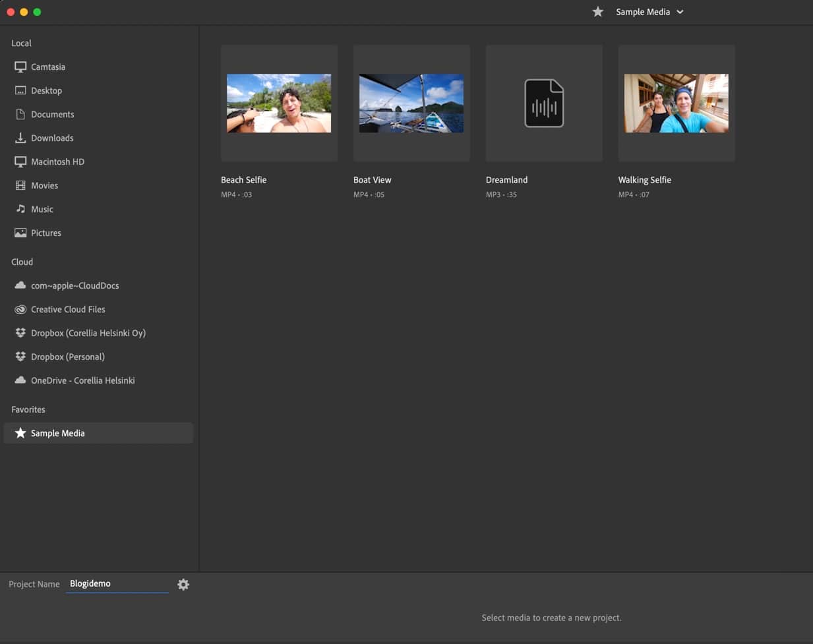The width and height of the screenshot is (813, 644).
Task: Click the Walking Selfie file name
Action: (645, 180)
